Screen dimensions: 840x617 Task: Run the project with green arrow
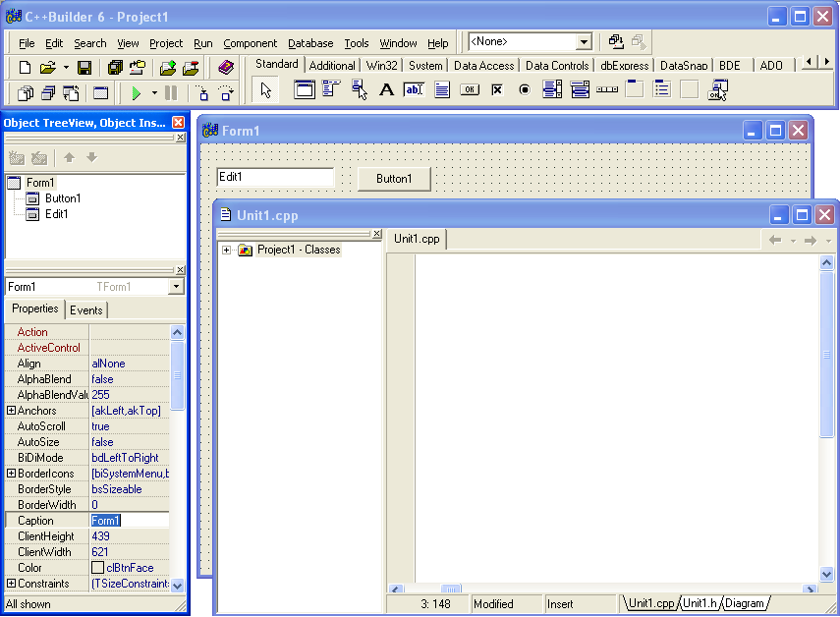137,93
